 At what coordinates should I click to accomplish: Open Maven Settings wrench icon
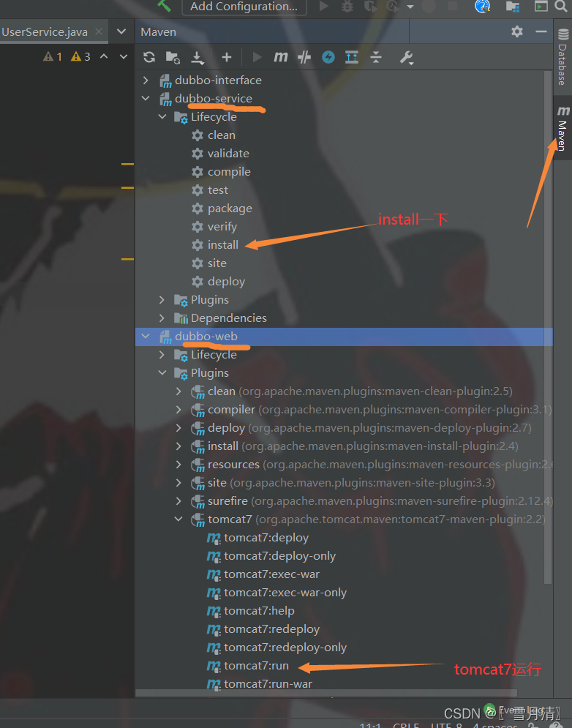pyautogui.click(x=406, y=57)
